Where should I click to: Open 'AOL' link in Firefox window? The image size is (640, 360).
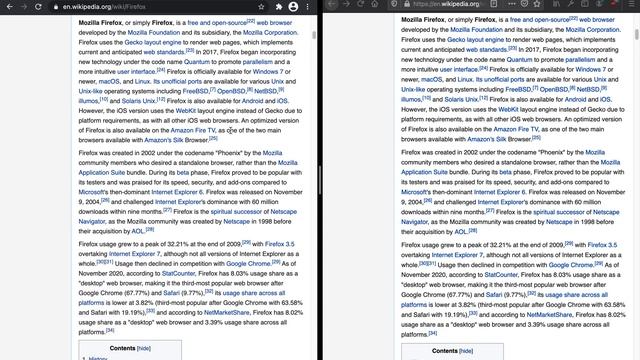(x=460, y=232)
